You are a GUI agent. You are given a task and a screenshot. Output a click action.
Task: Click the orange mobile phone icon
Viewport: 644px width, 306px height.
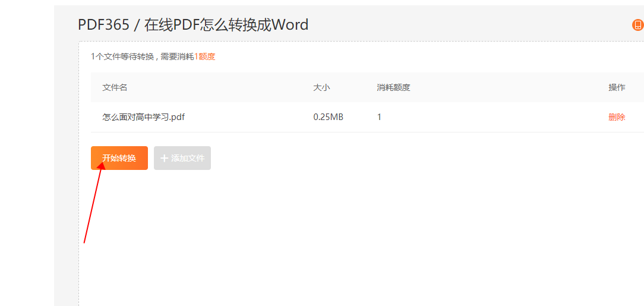(x=637, y=25)
